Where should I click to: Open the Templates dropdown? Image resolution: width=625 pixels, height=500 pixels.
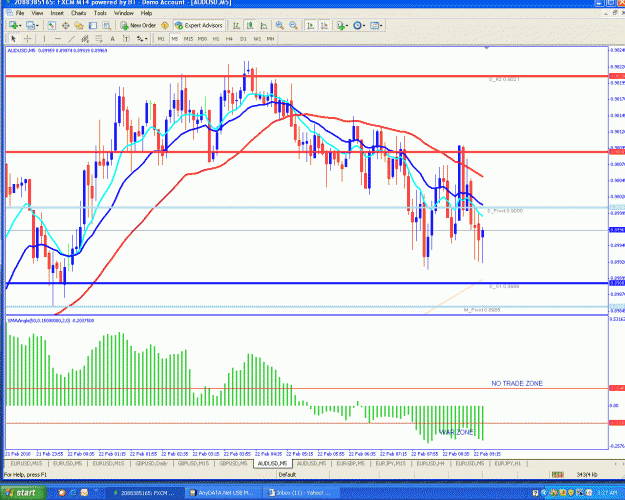point(376,26)
